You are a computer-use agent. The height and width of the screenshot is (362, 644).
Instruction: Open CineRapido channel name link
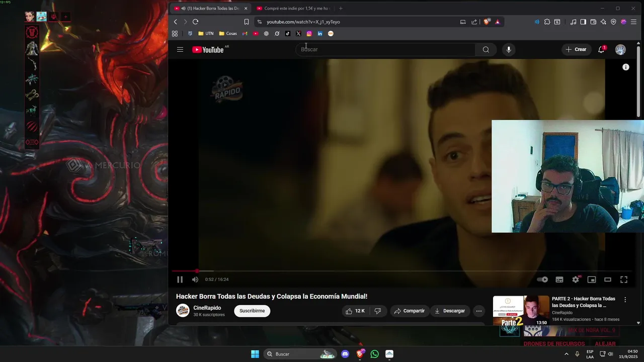(x=207, y=308)
